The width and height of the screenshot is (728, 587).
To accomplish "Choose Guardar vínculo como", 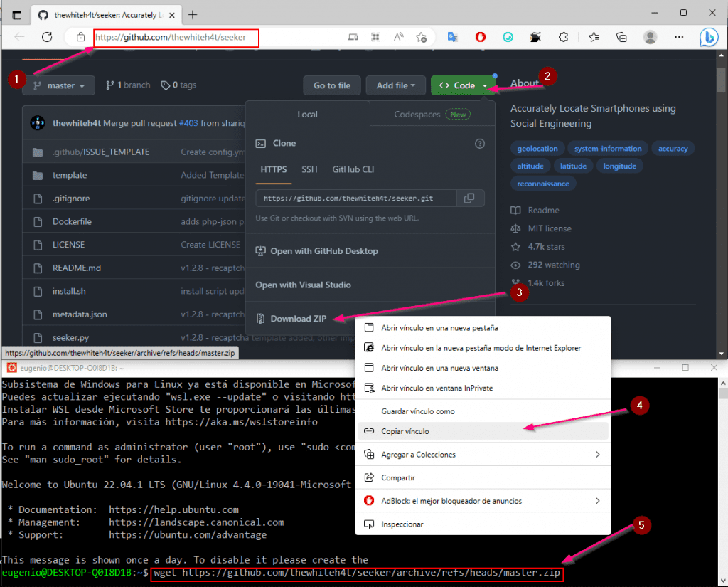I will pyautogui.click(x=483, y=411).
